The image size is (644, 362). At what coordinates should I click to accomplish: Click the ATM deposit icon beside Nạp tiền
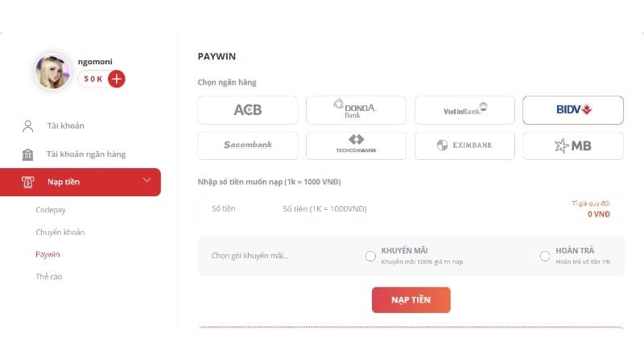coord(28,182)
